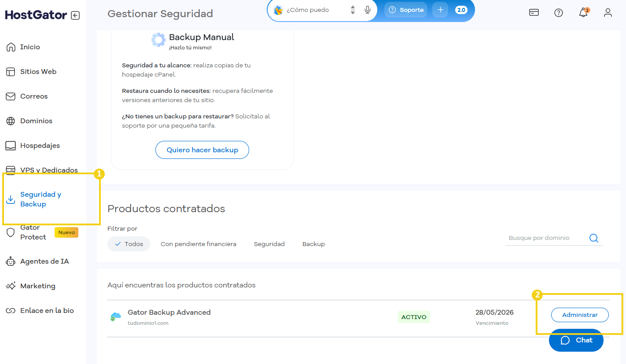Screen dimensions: 626x364
Task: Collapse the sidebar with the arrow icon
Action: click(x=75, y=15)
